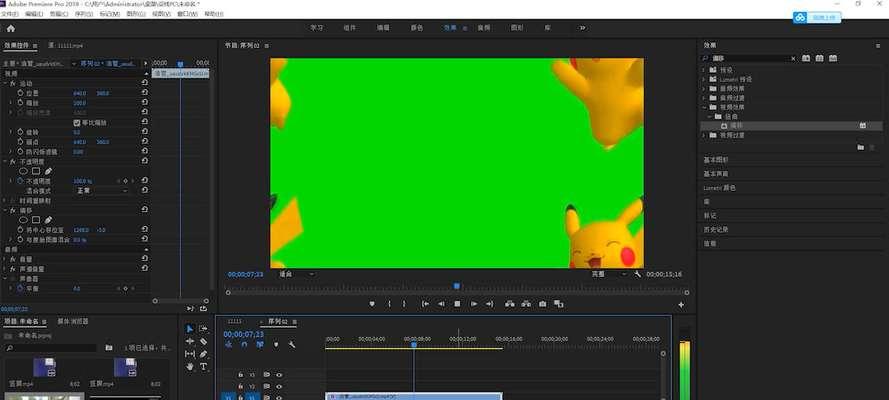Open the 完整 playback resolution dropdown
Viewport: 889px width, 400px height.
[609, 274]
